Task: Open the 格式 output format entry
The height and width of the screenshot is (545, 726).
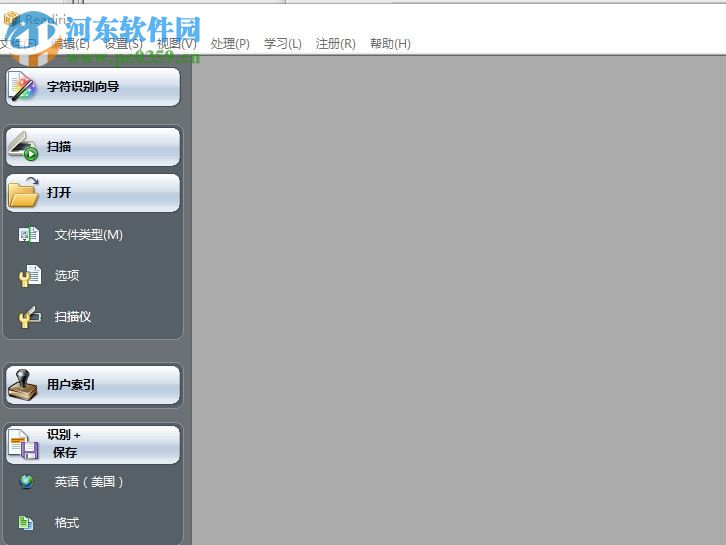Action: pyautogui.click(x=67, y=523)
